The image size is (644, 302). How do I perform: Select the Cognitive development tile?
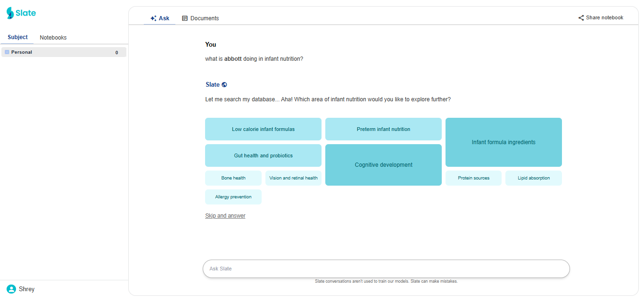383,165
